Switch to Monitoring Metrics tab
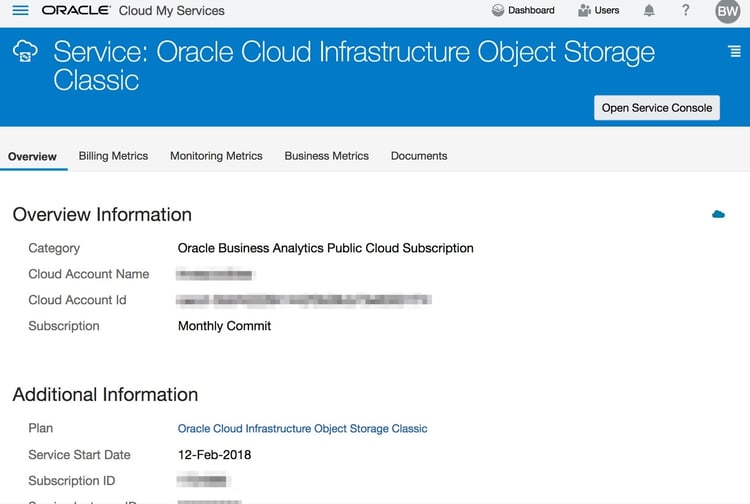Viewport: 750px width, 504px height. coord(216,156)
